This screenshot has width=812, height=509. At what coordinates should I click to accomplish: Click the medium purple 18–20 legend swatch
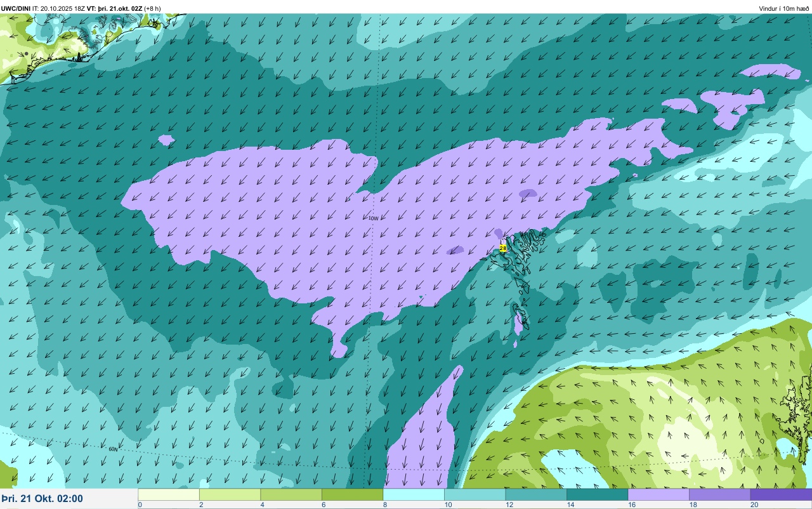point(719,494)
